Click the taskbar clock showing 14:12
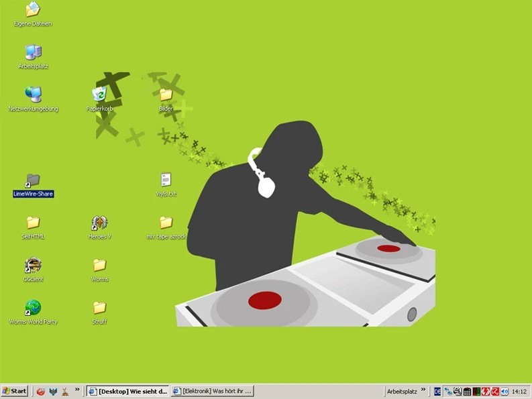Image resolution: width=532 pixels, height=399 pixels. [519, 391]
